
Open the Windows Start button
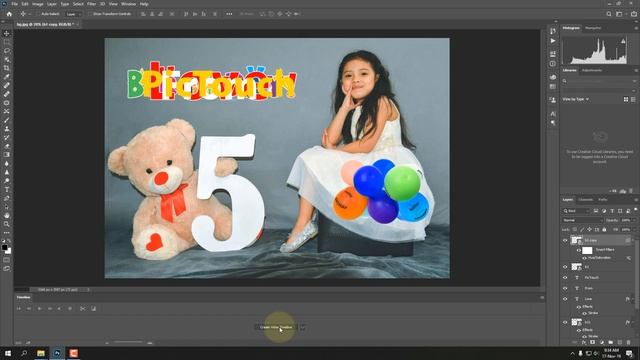point(8,353)
